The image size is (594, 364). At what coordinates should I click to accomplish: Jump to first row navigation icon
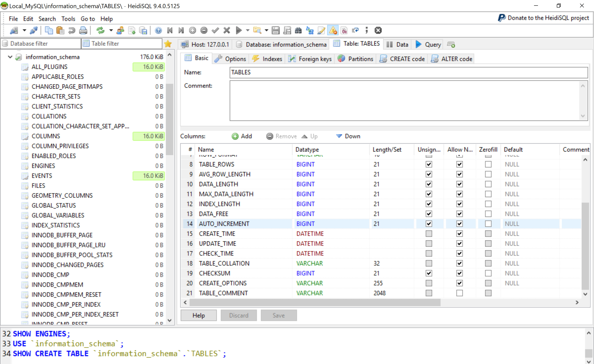170,30
